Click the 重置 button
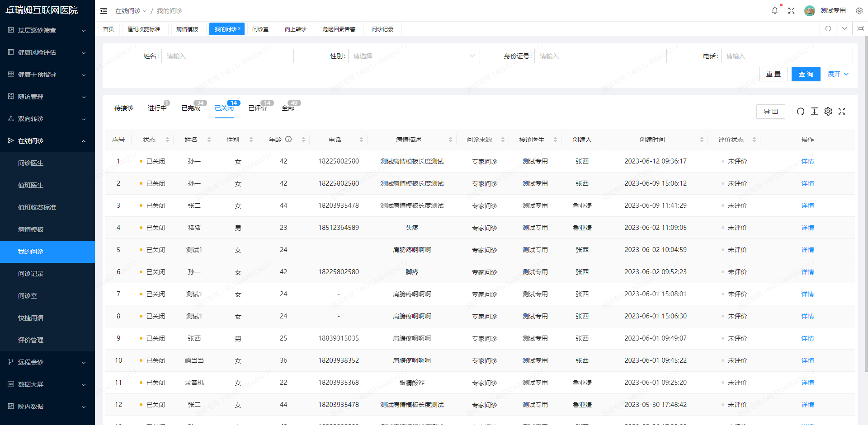The width and height of the screenshot is (868, 425). [x=773, y=74]
